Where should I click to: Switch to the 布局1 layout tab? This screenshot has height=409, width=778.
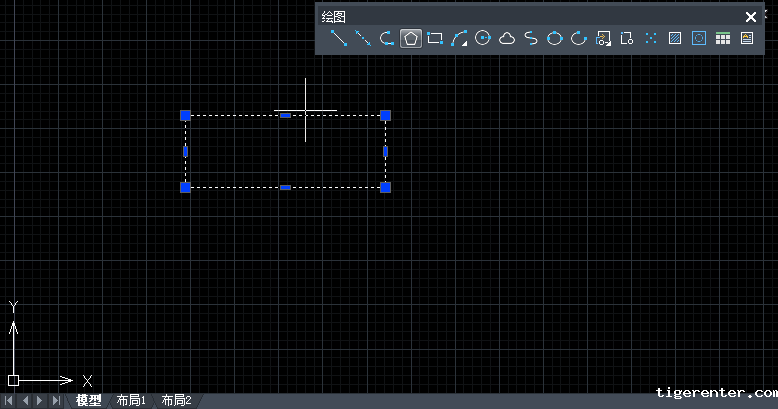131,400
